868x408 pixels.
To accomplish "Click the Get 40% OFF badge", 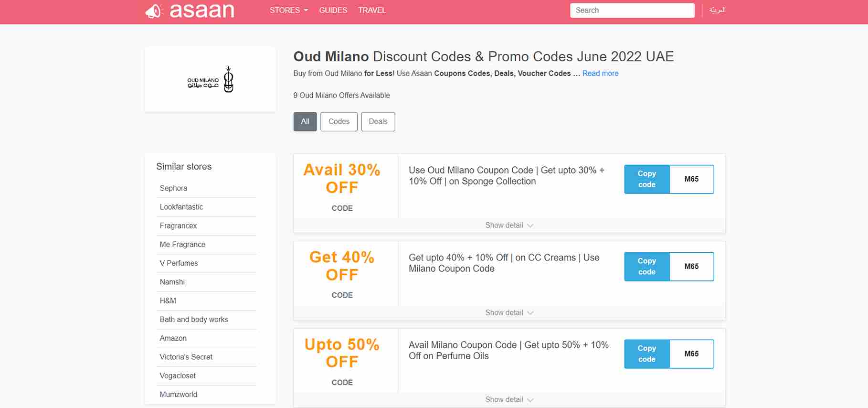I will [342, 266].
